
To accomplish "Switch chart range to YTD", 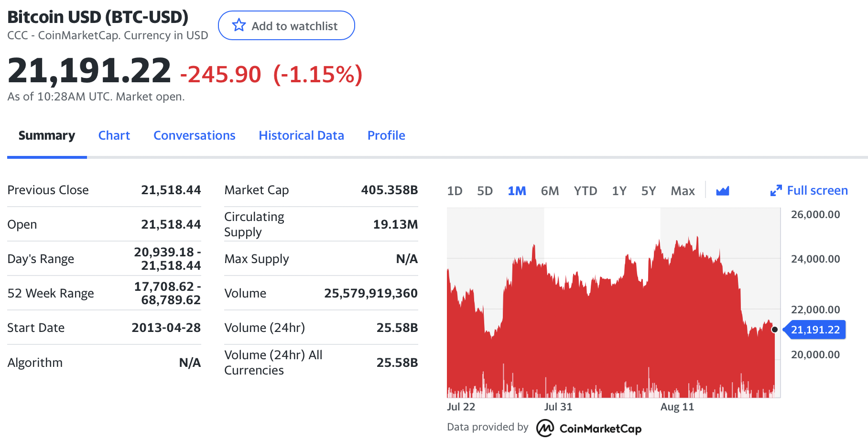I will [585, 191].
